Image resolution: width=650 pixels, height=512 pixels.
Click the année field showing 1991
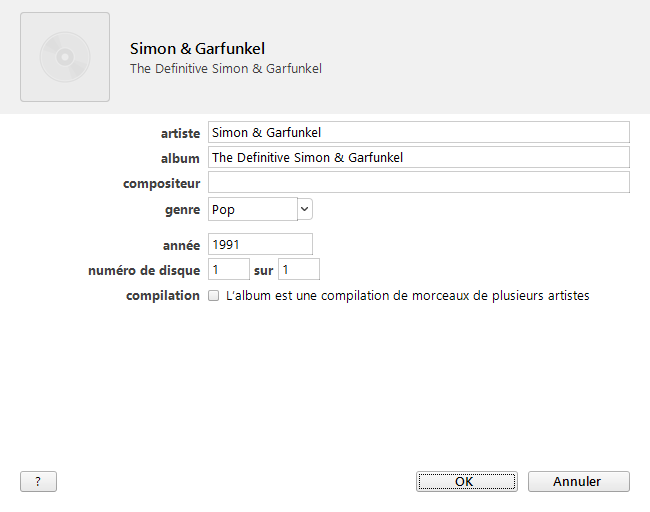click(260, 244)
